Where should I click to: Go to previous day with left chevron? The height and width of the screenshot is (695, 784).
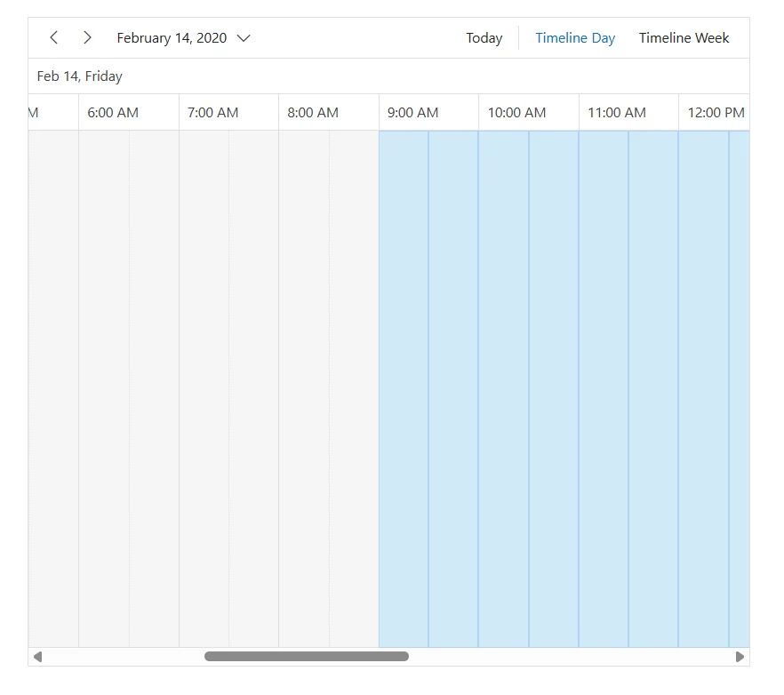tap(54, 38)
